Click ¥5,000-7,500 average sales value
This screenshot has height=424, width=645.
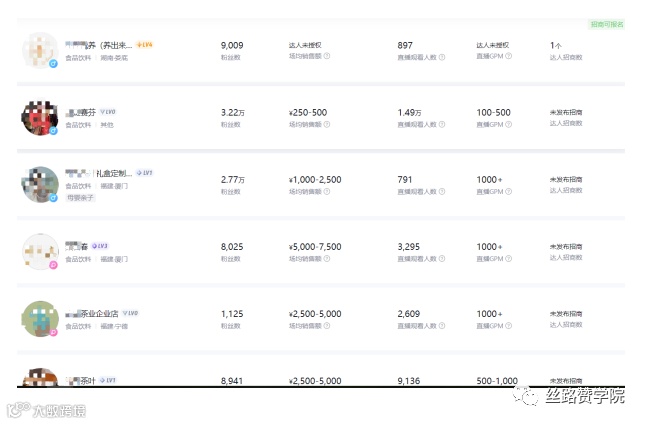coord(315,246)
